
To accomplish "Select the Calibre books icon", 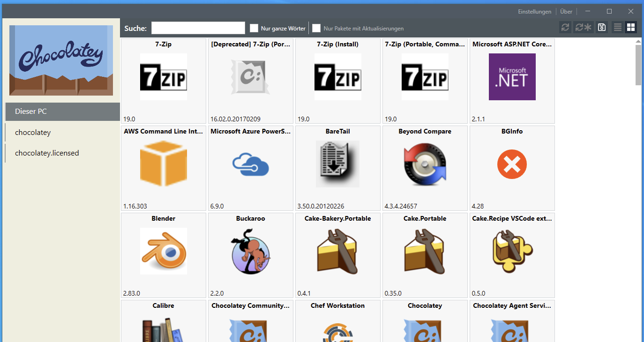I will coord(164,329).
